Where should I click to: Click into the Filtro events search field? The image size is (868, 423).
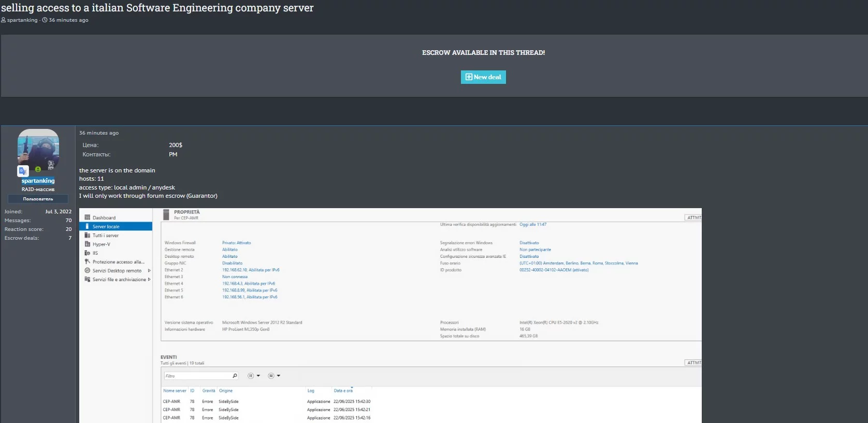click(x=197, y=376)
